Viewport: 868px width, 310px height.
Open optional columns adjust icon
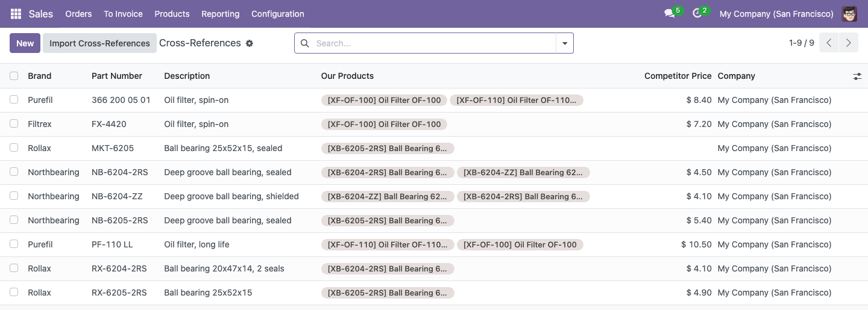[857, 76]
